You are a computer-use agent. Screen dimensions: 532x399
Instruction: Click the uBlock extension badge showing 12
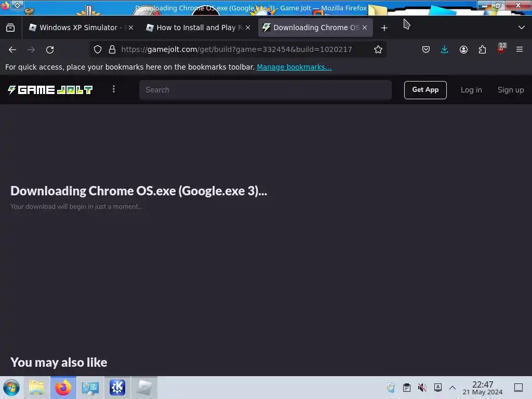click(x=501, y=49)
